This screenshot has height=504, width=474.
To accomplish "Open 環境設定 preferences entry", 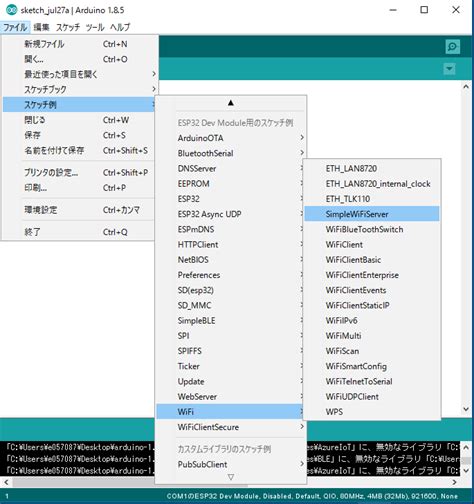I will pyautogui.click(x=79, y=210).
